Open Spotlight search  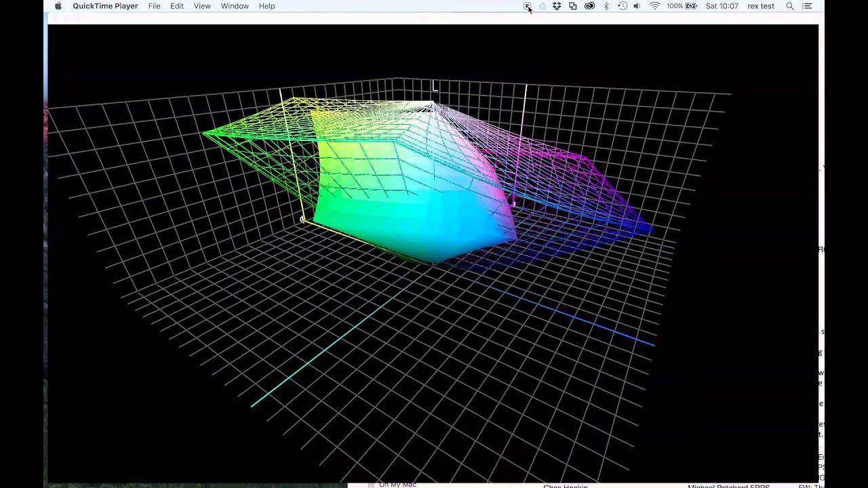coord(789,6)
